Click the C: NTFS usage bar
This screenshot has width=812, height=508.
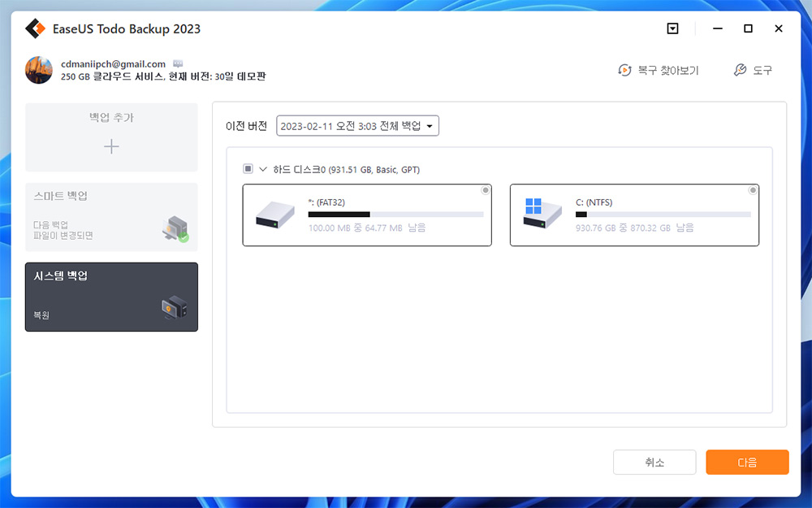pos(663,214)
